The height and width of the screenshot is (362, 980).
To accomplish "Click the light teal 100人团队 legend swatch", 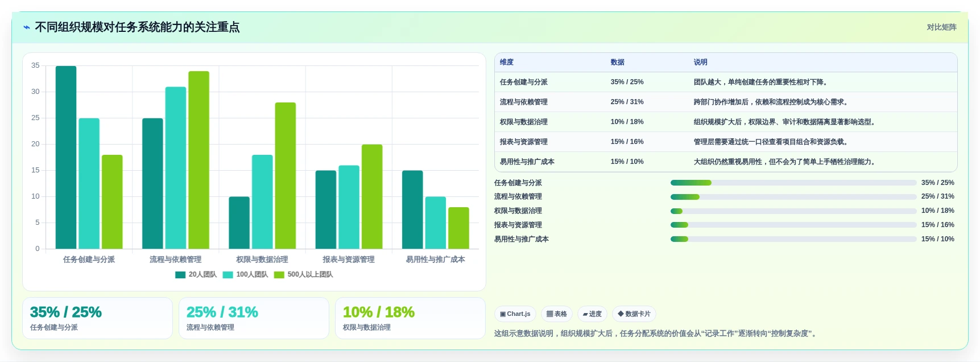I will (228, 275).
